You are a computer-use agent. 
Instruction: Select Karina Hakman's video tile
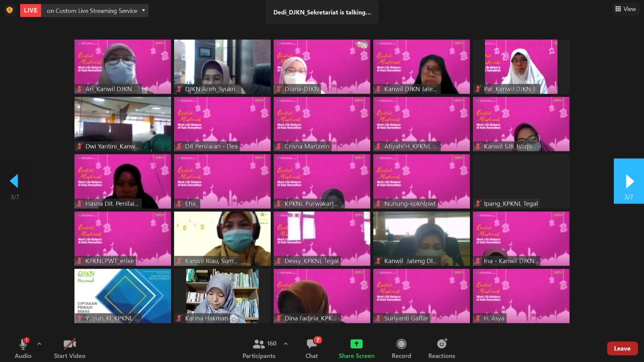click(x=222, y=296)
